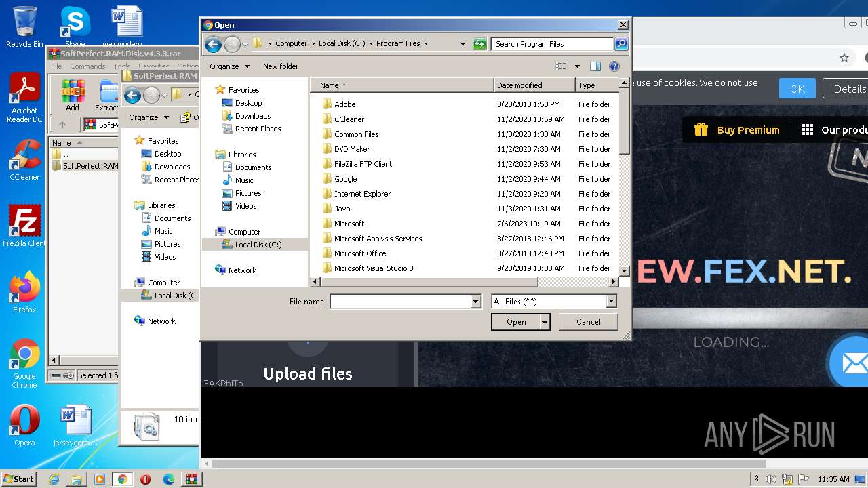Image resolution: width=868 pixels, height=488 pixels.
Task: Click Internet Explorer taskbar icon
Action: point(54,479)
